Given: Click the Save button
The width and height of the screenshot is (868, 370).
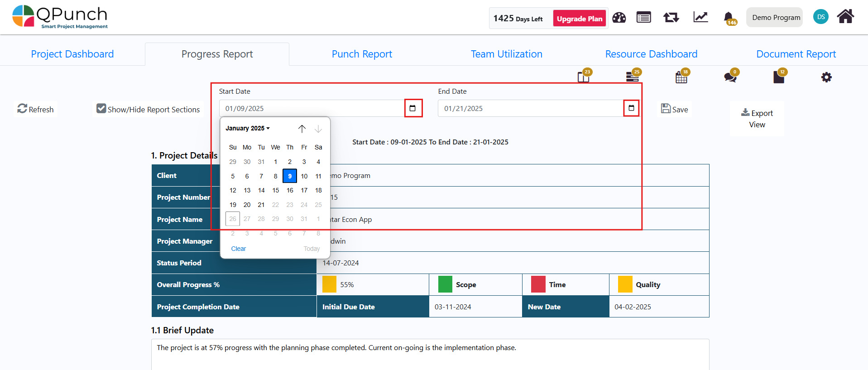Looking at the screenshot, I should pyautogui.click(x=674, y=109).
